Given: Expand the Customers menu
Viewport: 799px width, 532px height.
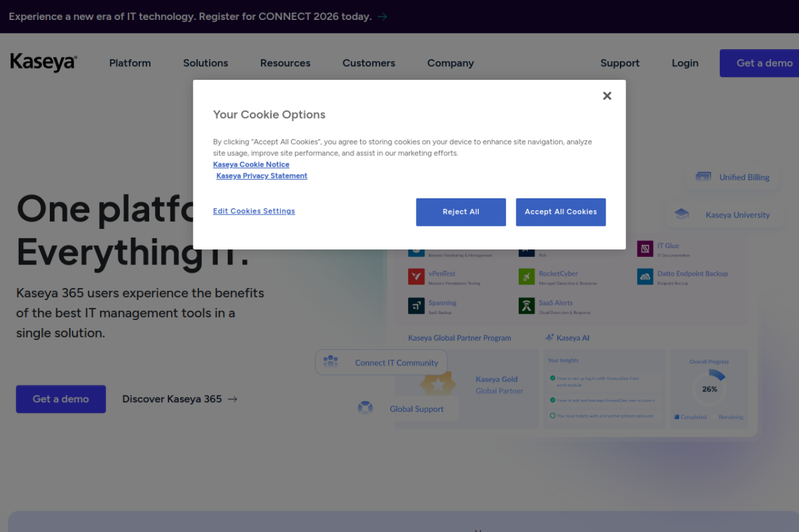Looking at the screenshot, I should pyautogui.click(x=368, y=63).
